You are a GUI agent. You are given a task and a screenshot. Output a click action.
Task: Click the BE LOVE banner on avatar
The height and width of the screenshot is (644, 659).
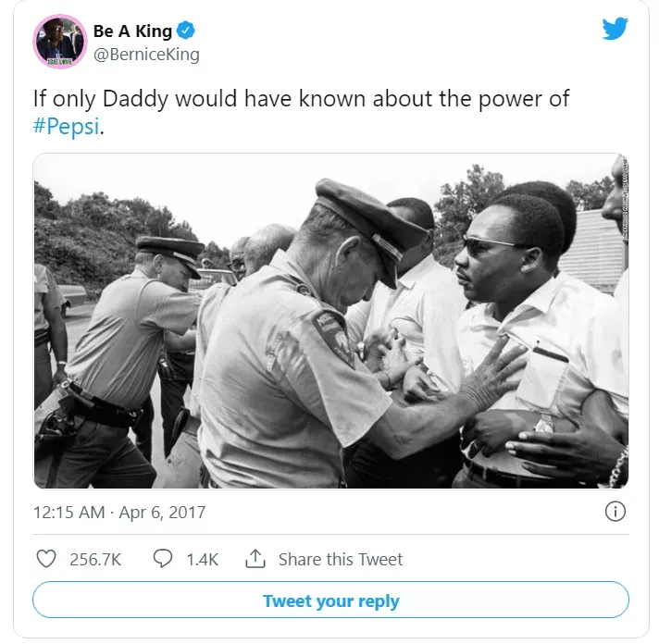(x=59, y=62)
